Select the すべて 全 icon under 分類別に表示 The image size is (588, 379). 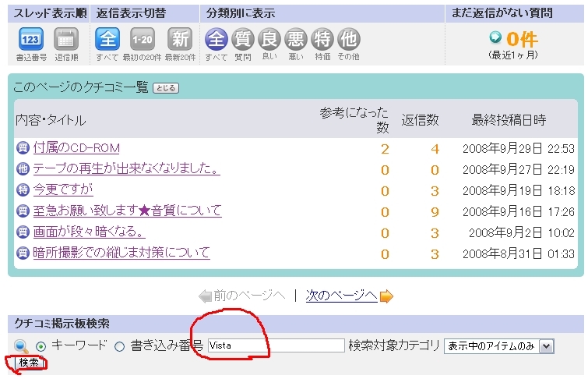(x=216, y=39)
